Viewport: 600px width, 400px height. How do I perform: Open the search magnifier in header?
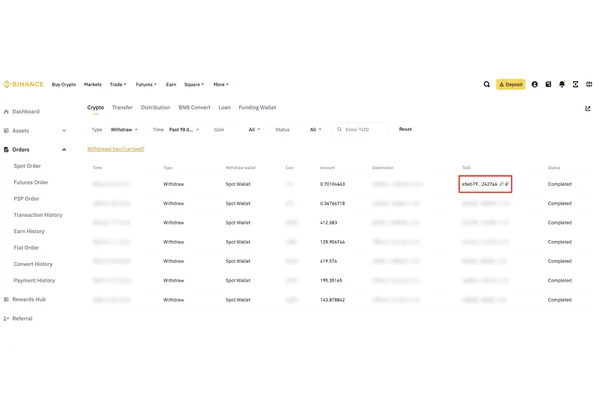pyautogui.click(x=486, y=84)
